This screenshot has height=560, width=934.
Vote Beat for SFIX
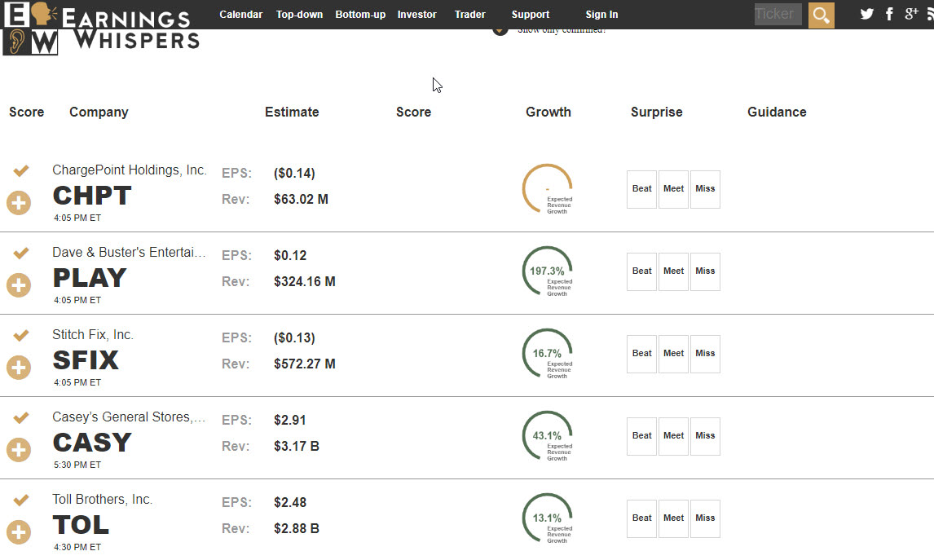[x=641, y=354]
